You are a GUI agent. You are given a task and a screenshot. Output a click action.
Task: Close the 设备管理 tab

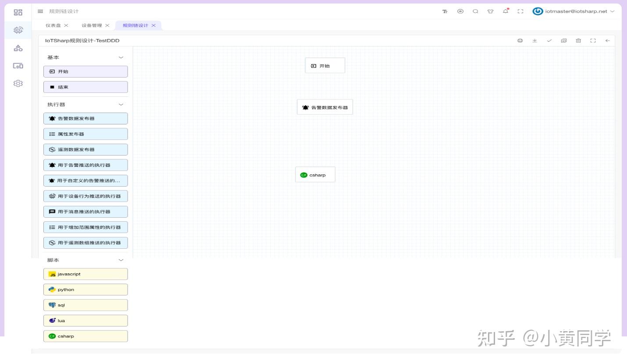tap(107, 25)
